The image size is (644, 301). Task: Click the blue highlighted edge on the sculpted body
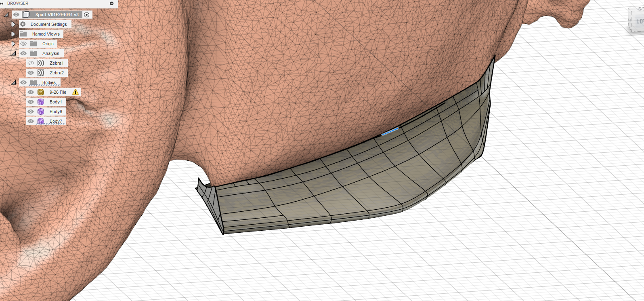point(390,131)
